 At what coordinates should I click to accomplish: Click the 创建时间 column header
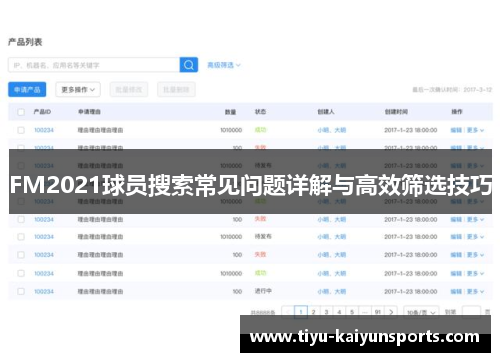[x=396, y=112]
